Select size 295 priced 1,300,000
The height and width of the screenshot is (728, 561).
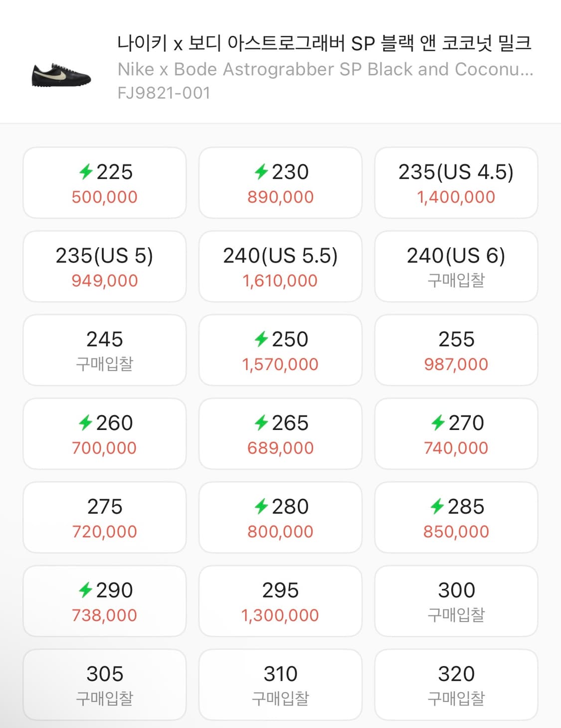(x=280, y=601)
